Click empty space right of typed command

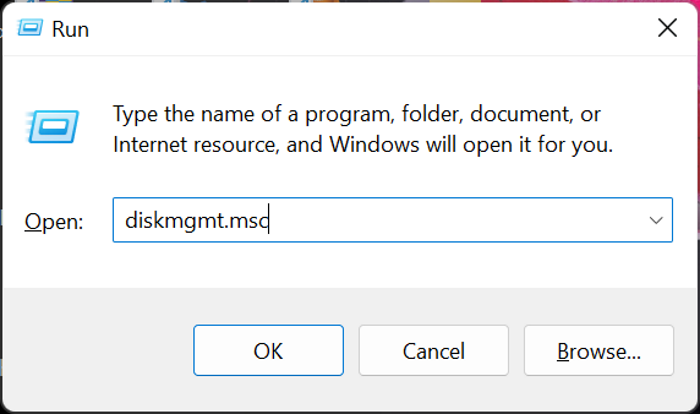point(450,221)
